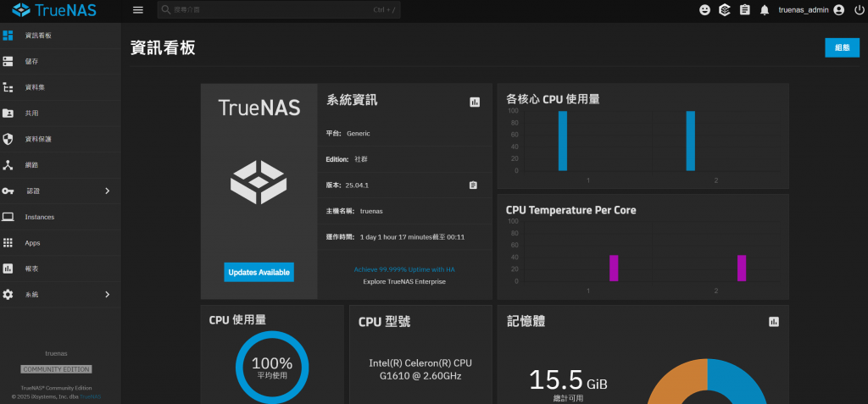
Task: Copy version 25.04.1 with clipboard icon
Action: tap(473, 185)
